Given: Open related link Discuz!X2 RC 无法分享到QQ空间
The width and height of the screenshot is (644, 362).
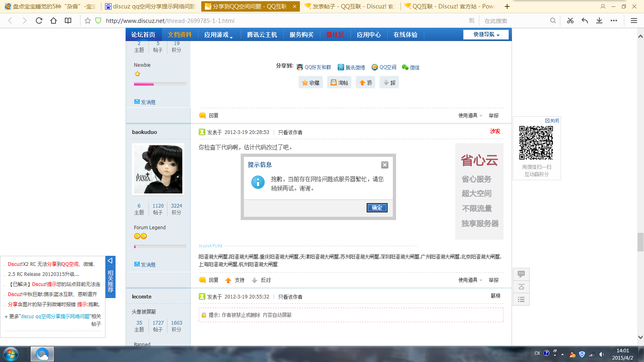Looking at the screenshot, I should 52,264.
